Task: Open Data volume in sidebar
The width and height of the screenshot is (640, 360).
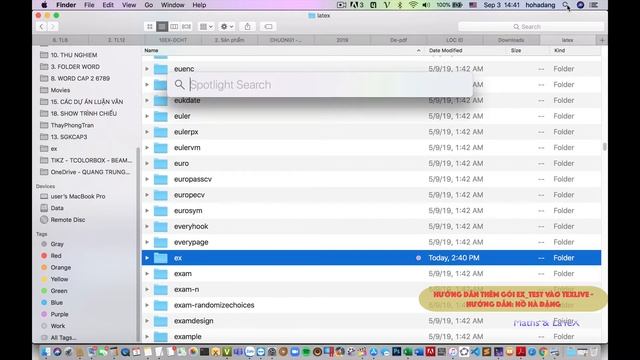Action: pyautogui.click(x=57, y=208)
